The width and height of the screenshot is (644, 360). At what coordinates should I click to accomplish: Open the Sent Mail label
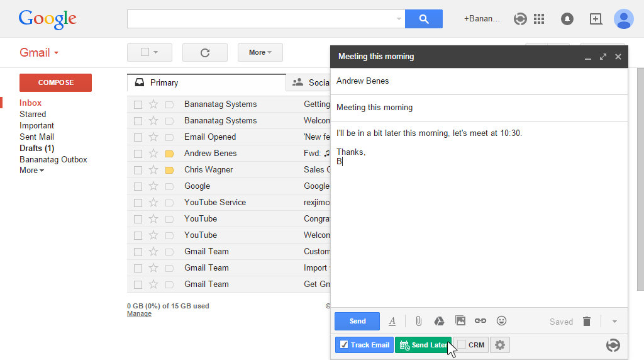click(36, 137)
